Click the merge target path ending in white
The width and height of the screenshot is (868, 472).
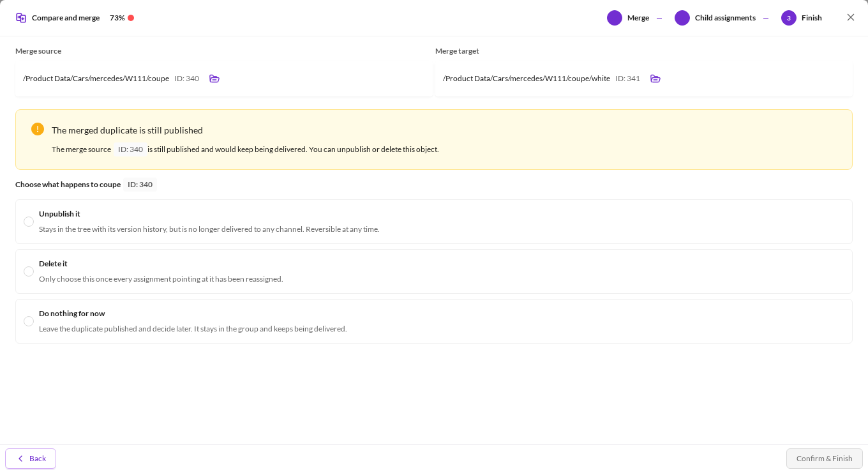point(527,79)
